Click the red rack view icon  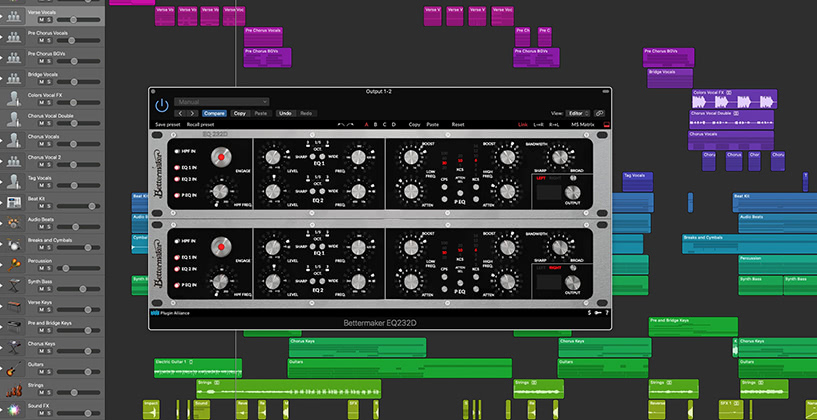pos(606,125)
